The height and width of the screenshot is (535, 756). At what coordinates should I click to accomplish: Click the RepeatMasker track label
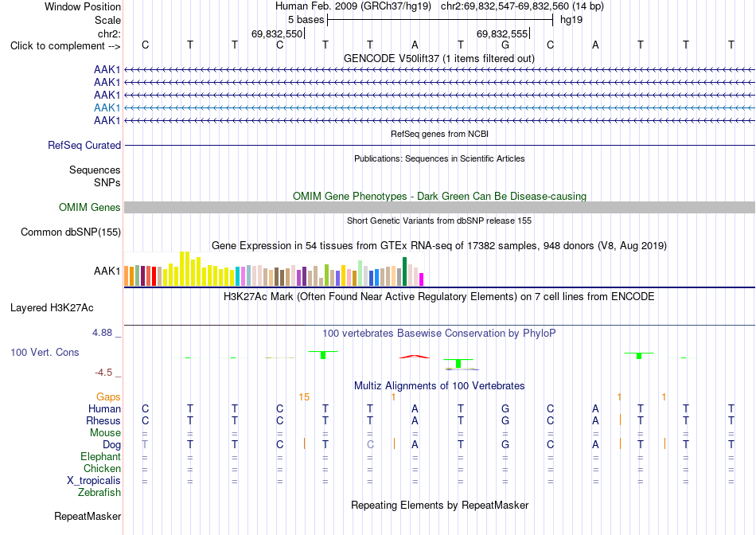pyautogui.click(x=88, y=516)
